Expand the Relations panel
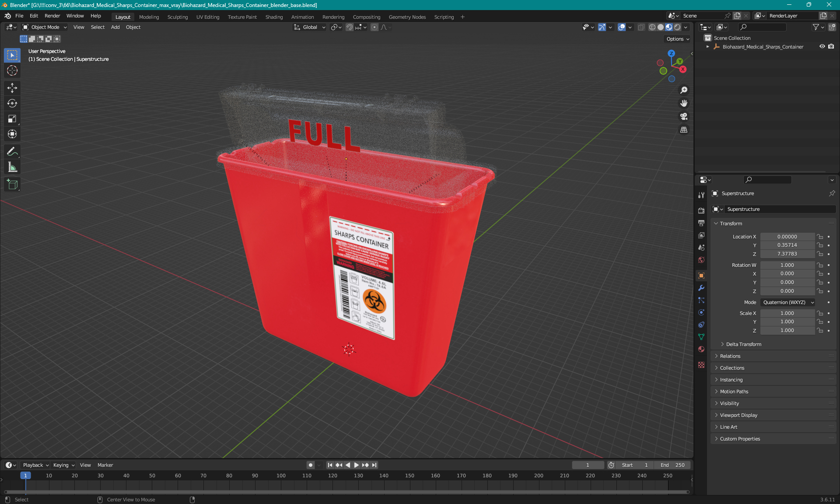Image resolution: width=840 pixels, height=504 pixels. click(730, 356)
